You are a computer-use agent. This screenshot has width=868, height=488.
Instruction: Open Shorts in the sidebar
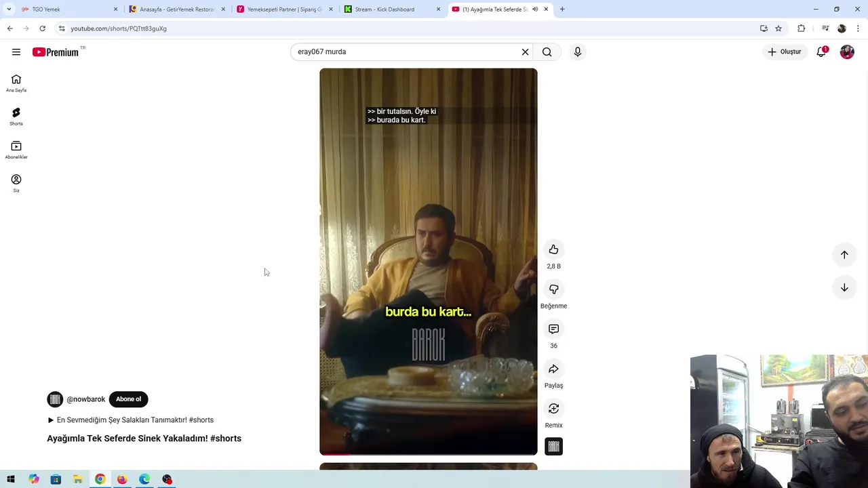point(16,117)
